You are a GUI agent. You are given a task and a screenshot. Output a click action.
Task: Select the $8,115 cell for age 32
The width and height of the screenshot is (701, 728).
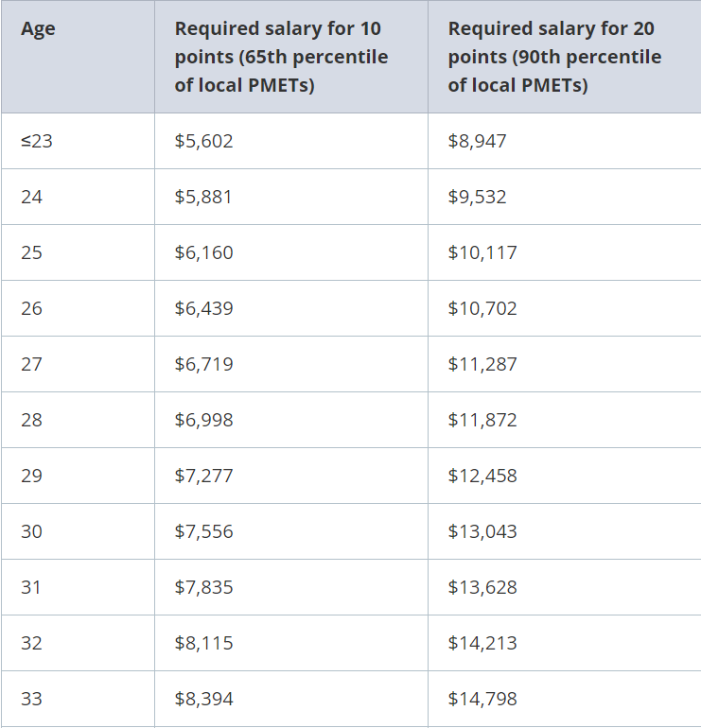[291, 643]
